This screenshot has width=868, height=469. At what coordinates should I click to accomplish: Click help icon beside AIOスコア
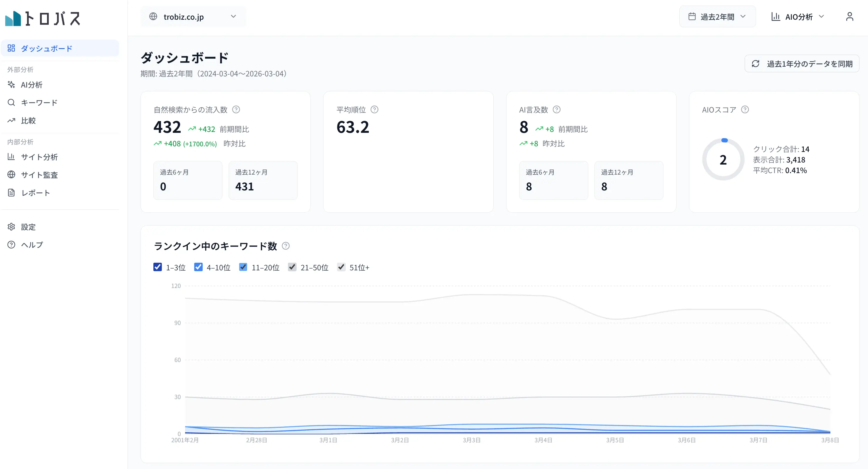point(745,110)
